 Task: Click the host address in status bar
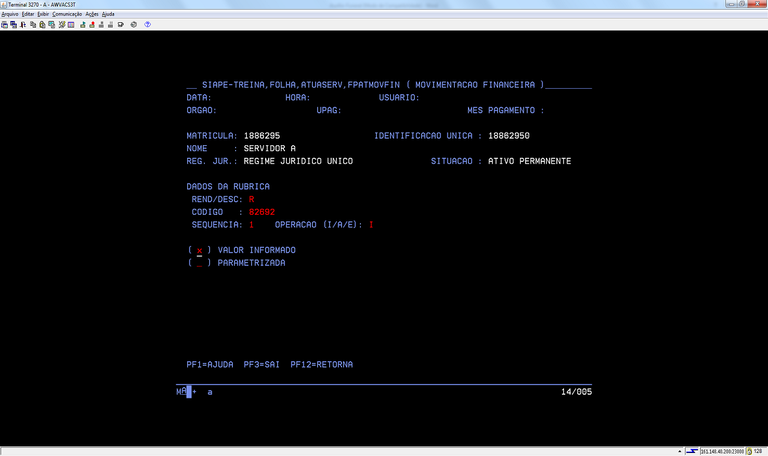tap(722, 451)
